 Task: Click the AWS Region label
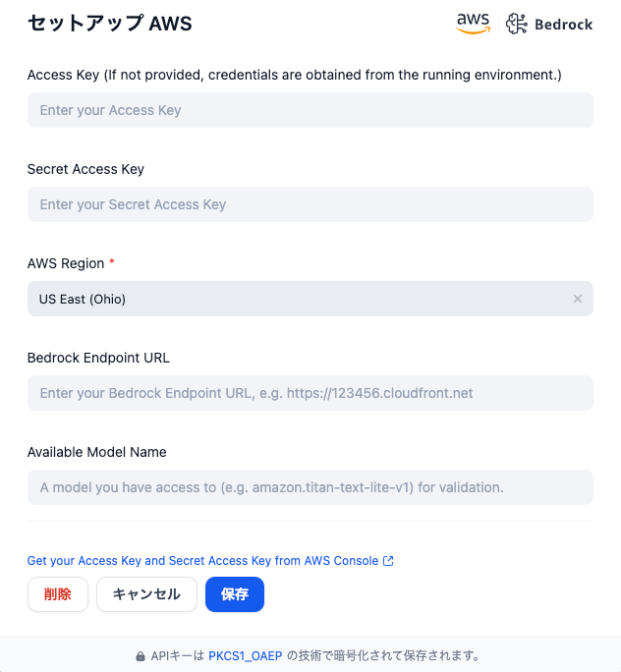click(x=66, y=263)
